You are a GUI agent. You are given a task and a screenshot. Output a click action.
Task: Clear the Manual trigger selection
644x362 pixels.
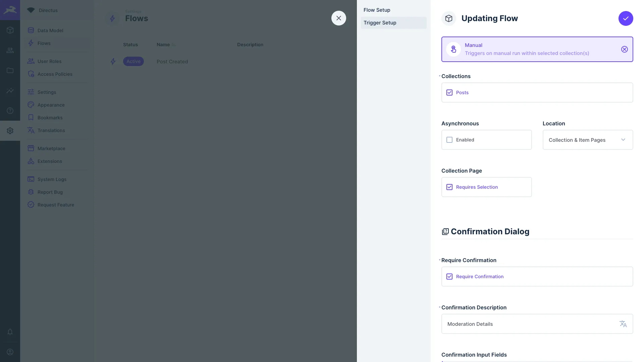pos(624,49)
